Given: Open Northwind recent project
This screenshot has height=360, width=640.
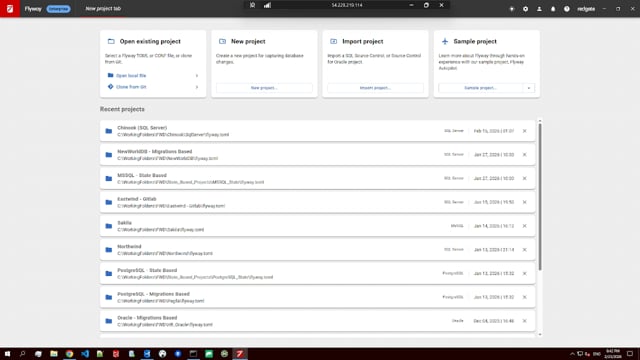Looking at the screenshot, I should click(317, 249).
